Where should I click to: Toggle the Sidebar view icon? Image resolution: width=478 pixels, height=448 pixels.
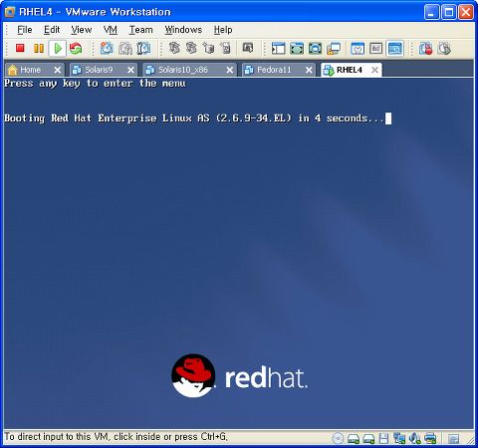pyautogui.click(x=278, y=49)
